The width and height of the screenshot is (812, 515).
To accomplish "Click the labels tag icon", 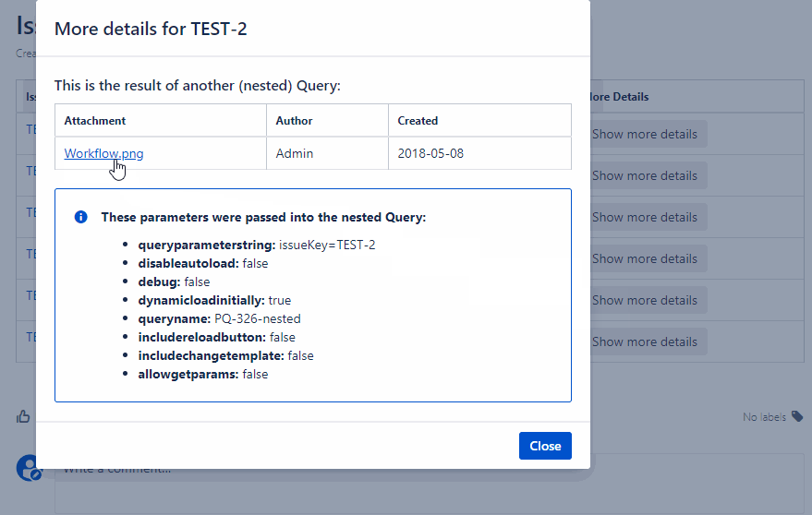I will pos(797,417).
